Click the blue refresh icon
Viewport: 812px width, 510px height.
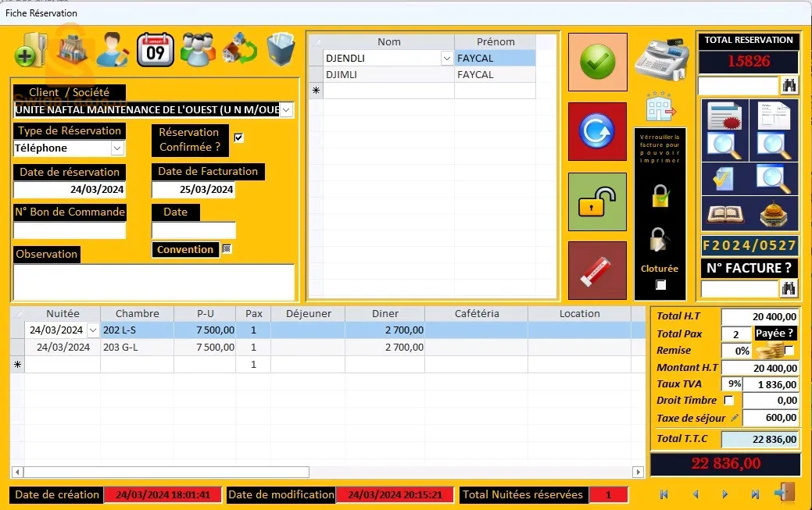[x=597, y=131]
